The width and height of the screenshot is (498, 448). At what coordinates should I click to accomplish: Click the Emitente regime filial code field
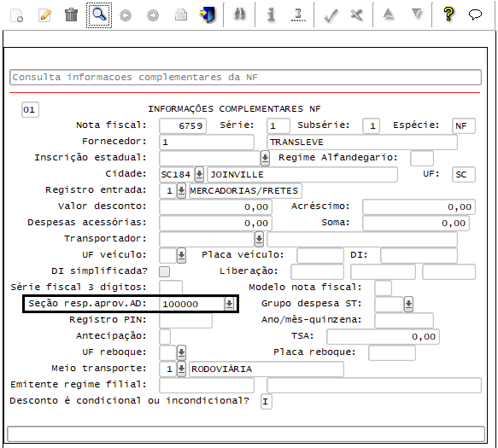coord(207,385)
